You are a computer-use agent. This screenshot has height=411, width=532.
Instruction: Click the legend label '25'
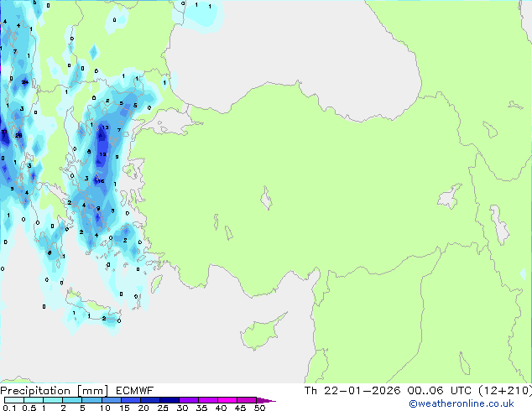[163, 408]
